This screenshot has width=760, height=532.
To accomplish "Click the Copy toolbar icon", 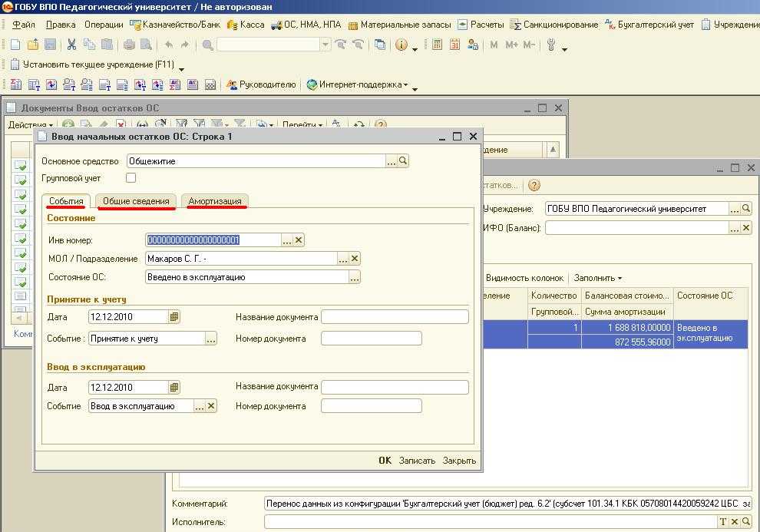I will pos(90,45).
